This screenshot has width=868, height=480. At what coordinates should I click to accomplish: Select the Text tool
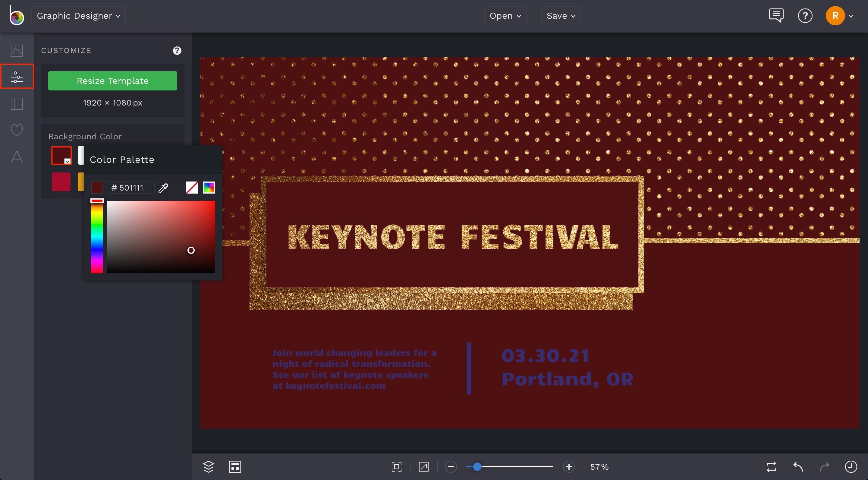17,157
